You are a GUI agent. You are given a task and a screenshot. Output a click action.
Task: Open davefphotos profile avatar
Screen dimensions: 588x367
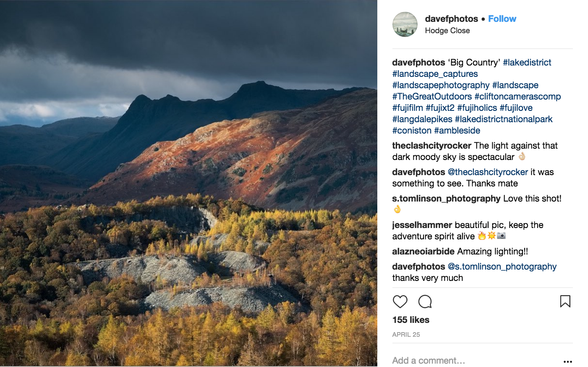click(x=405, y=24)
